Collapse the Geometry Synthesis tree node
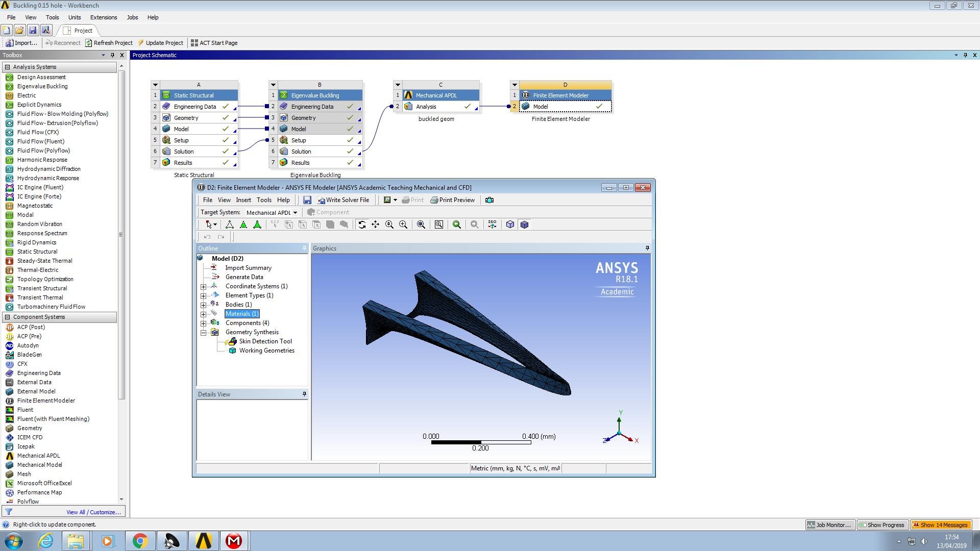 click(x=204, y=333)
